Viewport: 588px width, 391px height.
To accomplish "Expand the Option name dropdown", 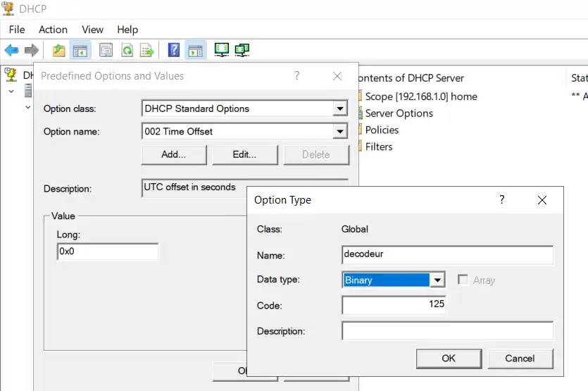I will (x=340, y=131).
